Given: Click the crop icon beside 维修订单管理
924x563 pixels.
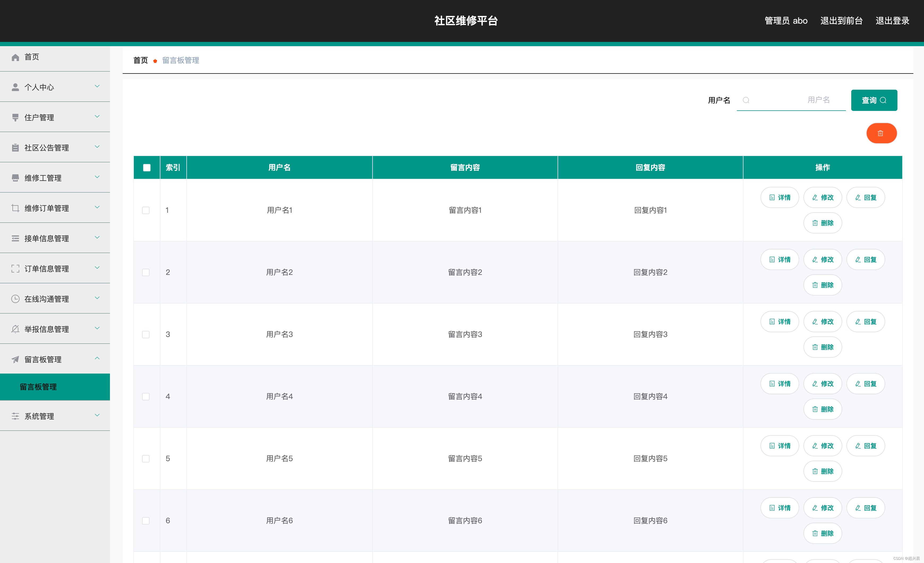Looking at the screenshot, I should 15,209.
